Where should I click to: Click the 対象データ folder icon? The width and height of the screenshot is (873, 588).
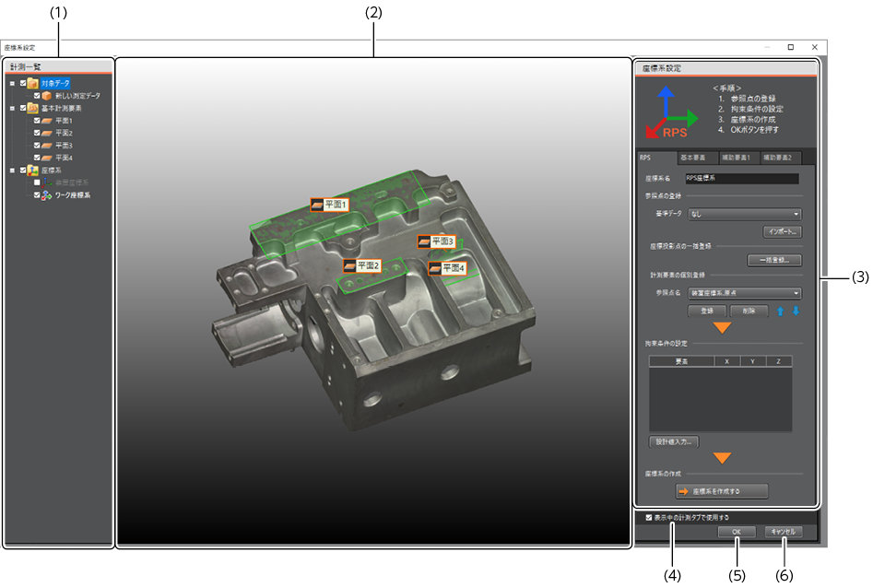pyautogui.click(x=33, y=83)
